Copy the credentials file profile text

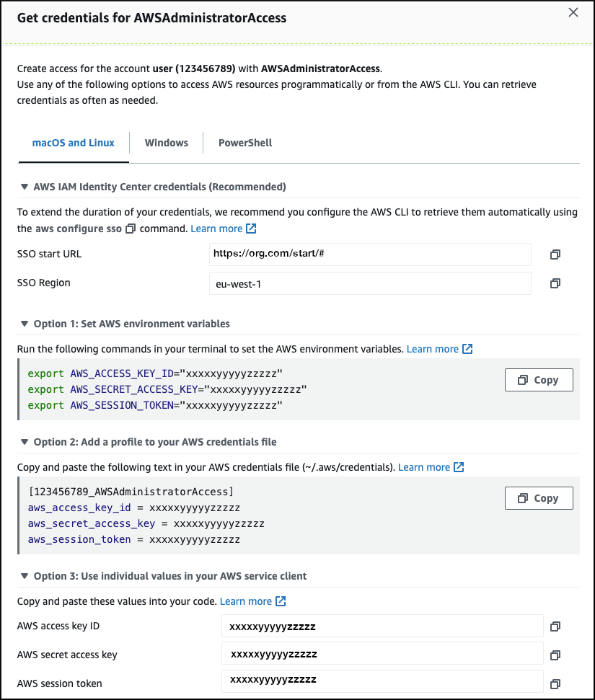[x=539, y=498]
